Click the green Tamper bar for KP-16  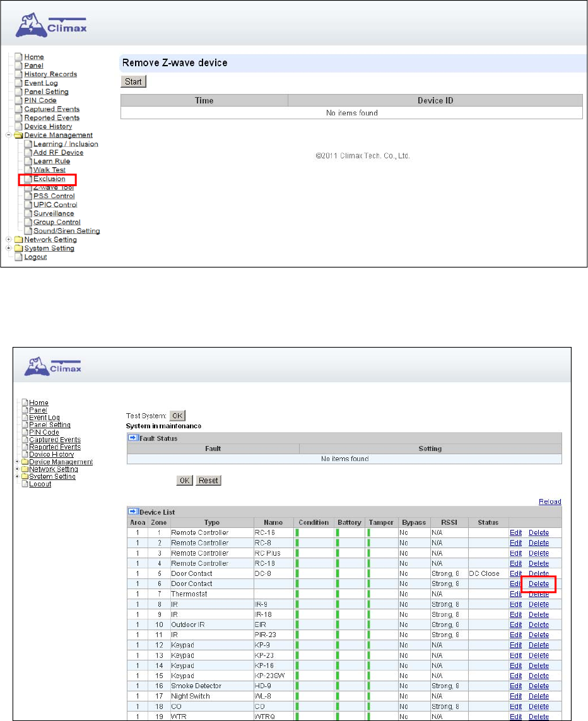pos(368,666)
